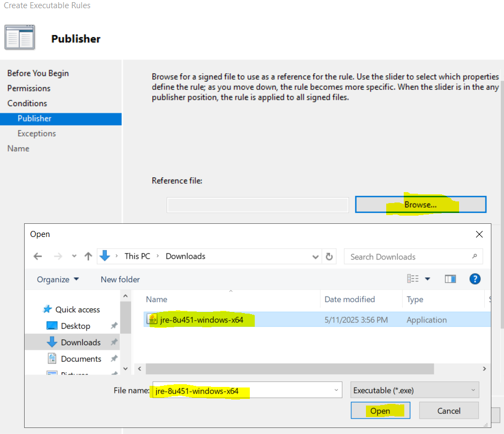The height and width of the screenshot is (434, 504).
Task: Select Publisher step in wizard sidebar
Action: (x=61, y=119)
